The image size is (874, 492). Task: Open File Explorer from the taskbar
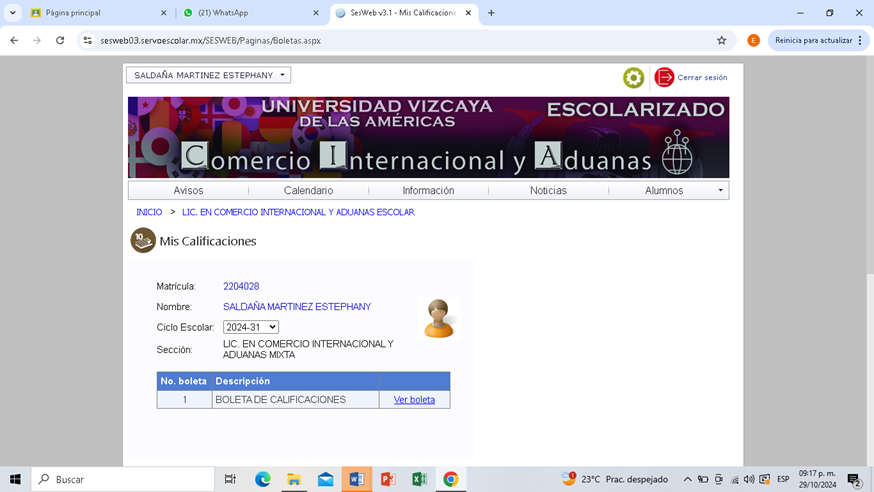pyautogui.click(x=294, y=479)
